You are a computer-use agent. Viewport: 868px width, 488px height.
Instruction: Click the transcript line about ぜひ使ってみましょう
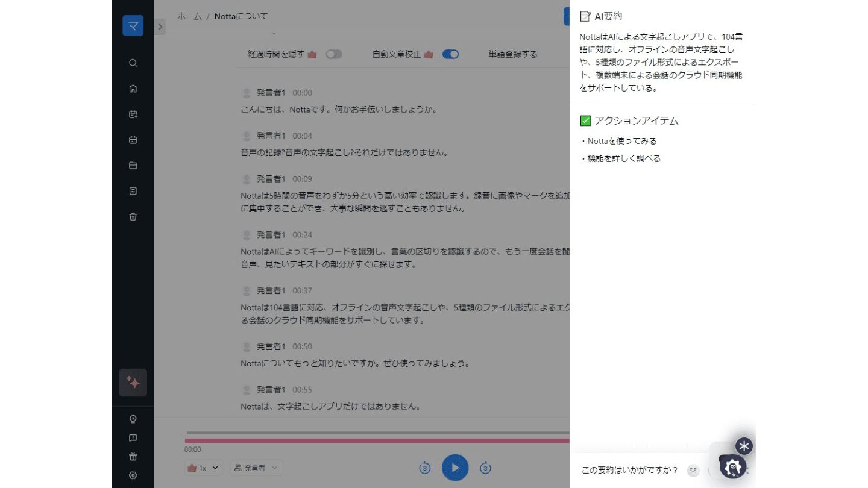[x=354, y=363]
